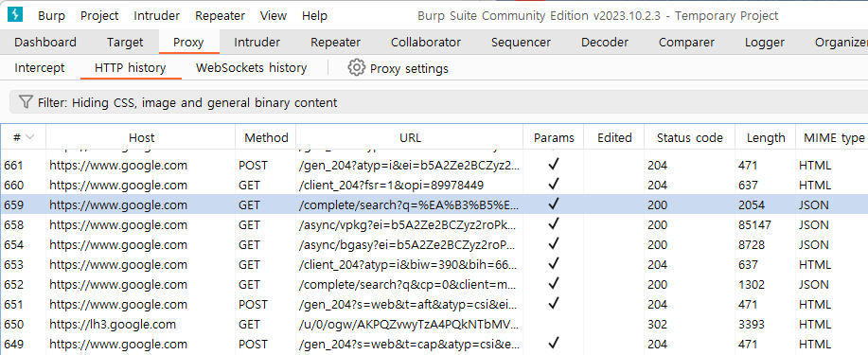Open the Repeater menu in menu bar
The height and width of the screenshot is (355, 868).
(220, 15)
